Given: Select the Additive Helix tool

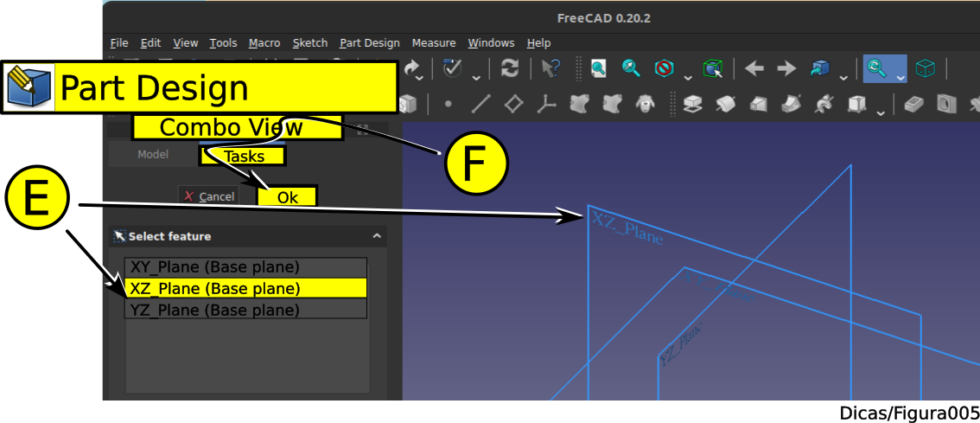Looking at the screenshot, I should (x=823, y=104).
